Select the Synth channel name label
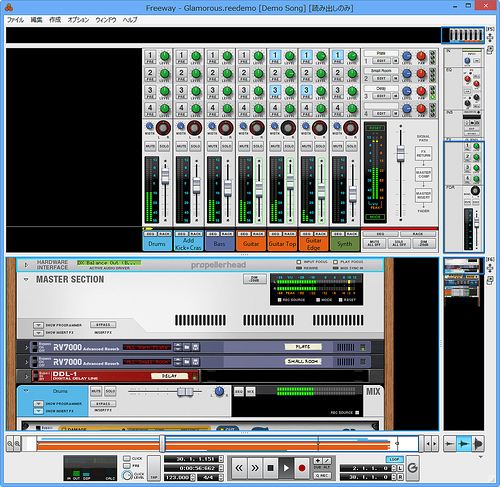The height and width of the screenshot is (487, 500). (x=345, y=244)
